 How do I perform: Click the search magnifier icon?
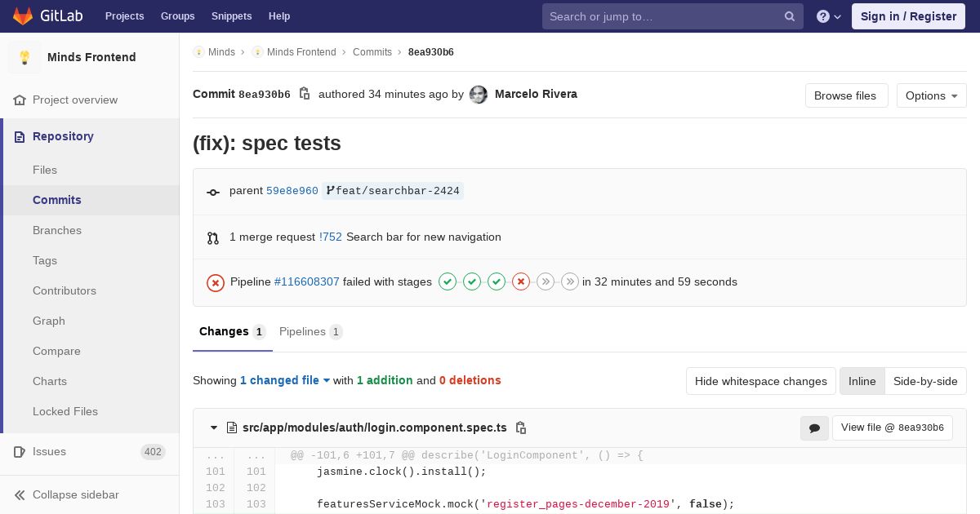point(790,16)
